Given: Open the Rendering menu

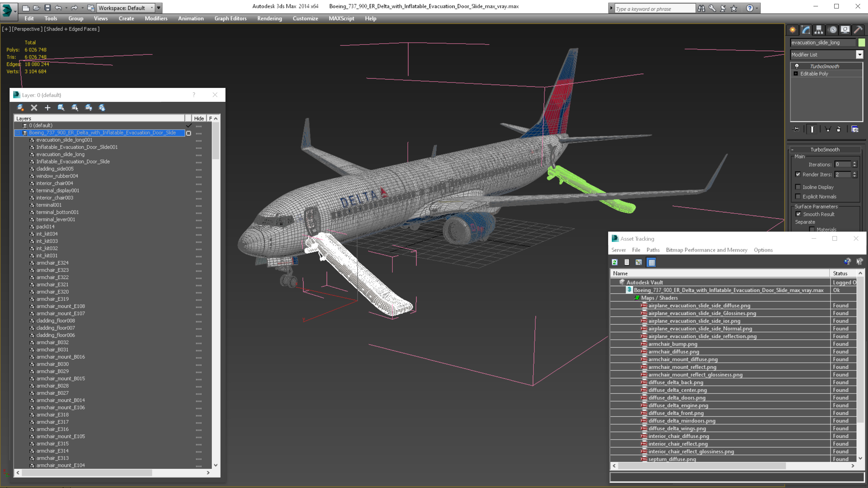Looking at the screenshot, I should tap(269, 18).
